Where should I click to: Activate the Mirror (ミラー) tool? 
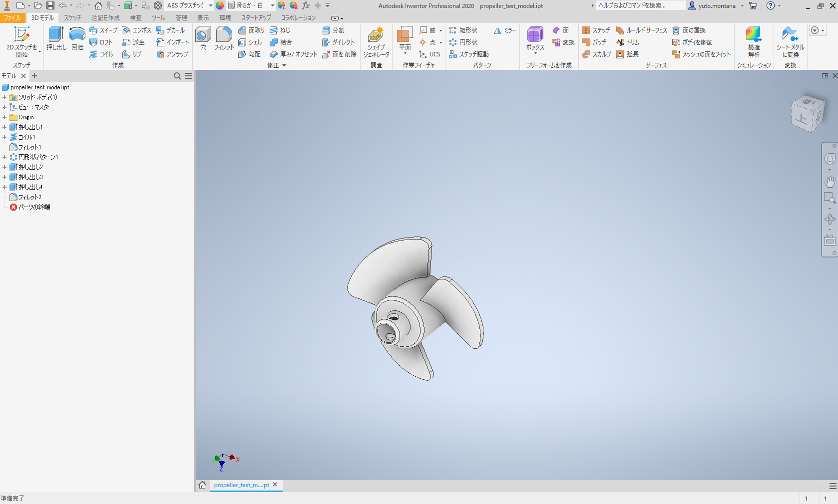pos(504,30)
